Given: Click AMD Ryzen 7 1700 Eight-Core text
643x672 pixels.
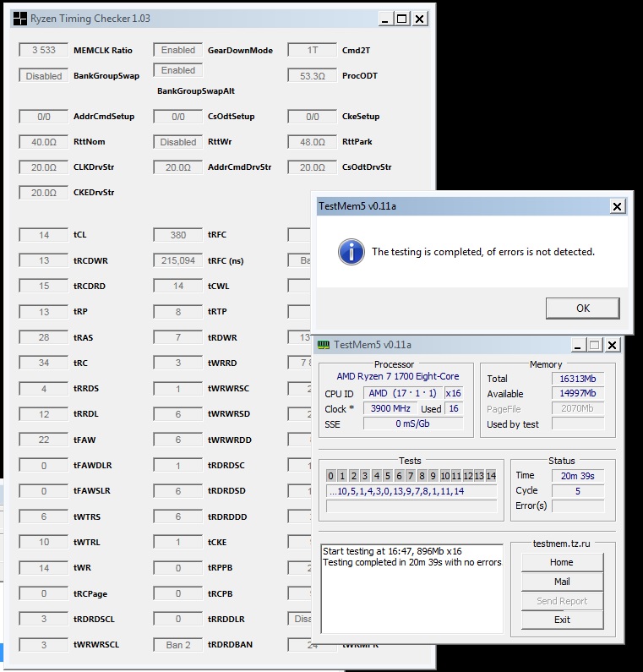Looking at the screenshot, I should coord(397,376).
